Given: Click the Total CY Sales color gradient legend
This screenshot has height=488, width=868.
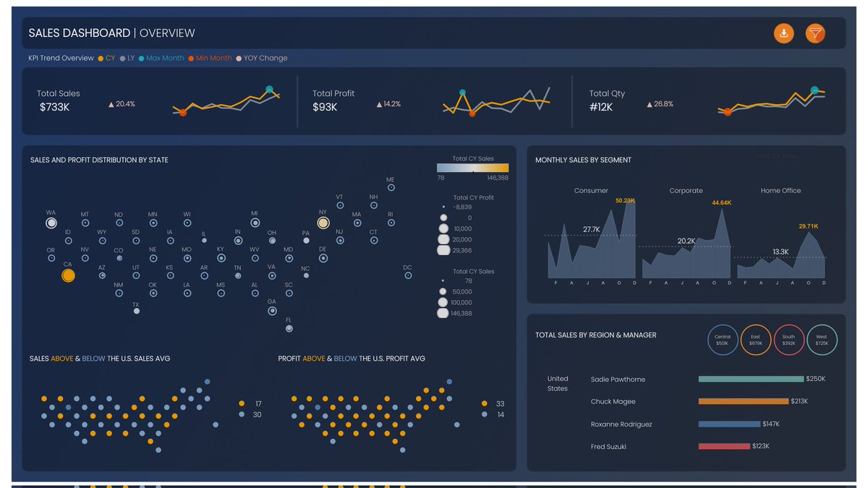Looking at the screenshot, I should [x=472, y=166].
